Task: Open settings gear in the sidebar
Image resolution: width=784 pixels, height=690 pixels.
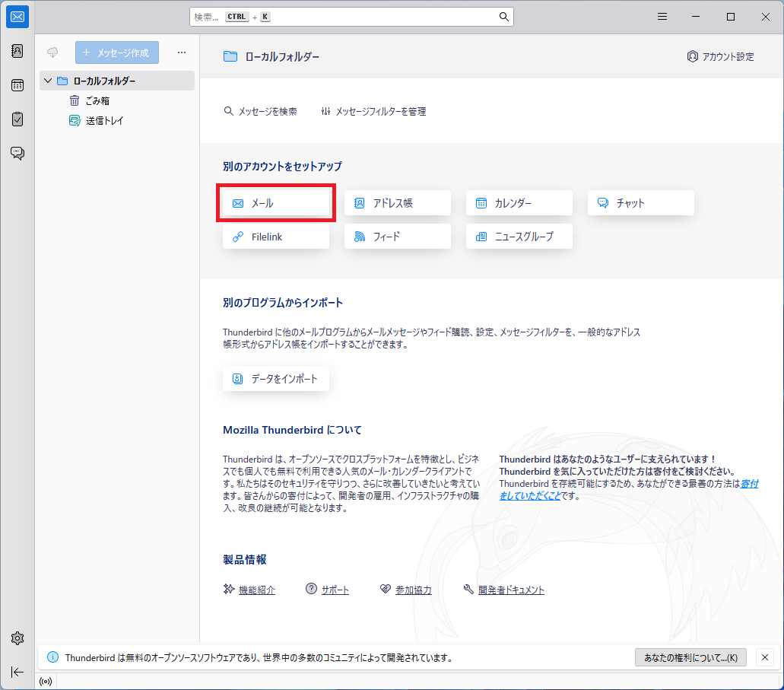Action: point(17,638)
